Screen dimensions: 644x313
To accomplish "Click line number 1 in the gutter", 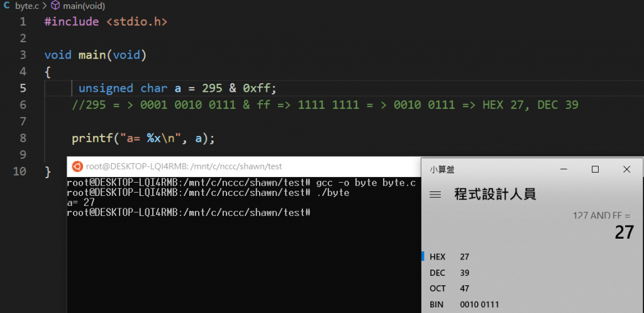I will pyautogui.click(x=23, y=22).
